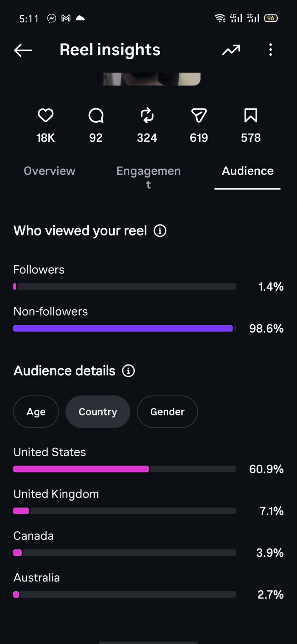Screen dimensions: 297x644
Task: Tap the United States percentage bar
Action: pyautogui.click(x=125, y=469)
